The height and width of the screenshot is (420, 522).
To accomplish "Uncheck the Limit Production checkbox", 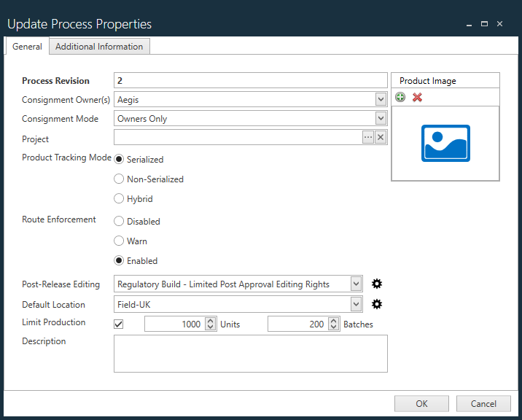I will pyautogui.click(x=120, y=324).
